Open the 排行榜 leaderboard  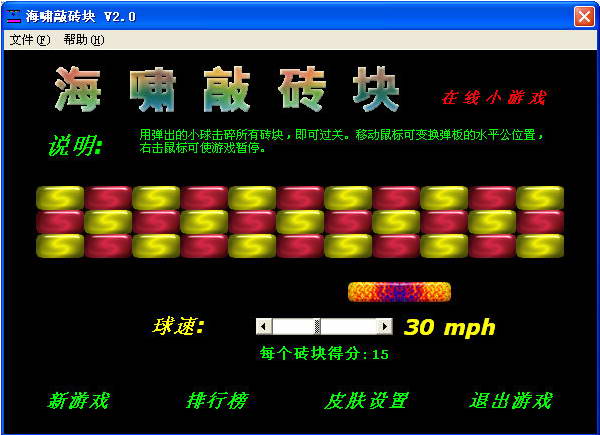tap(216, 401)
